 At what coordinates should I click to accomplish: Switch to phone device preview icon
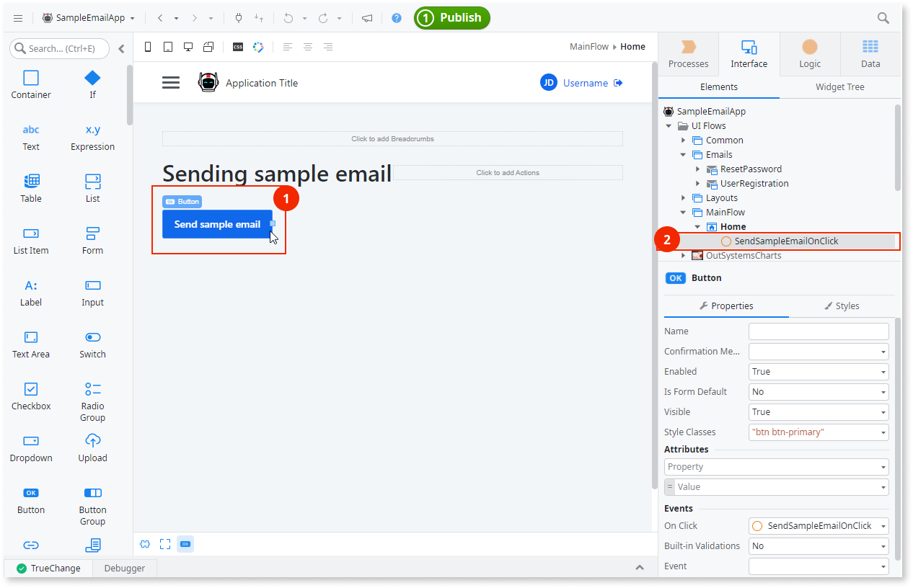pyautogui.click(x=148, y=47)
